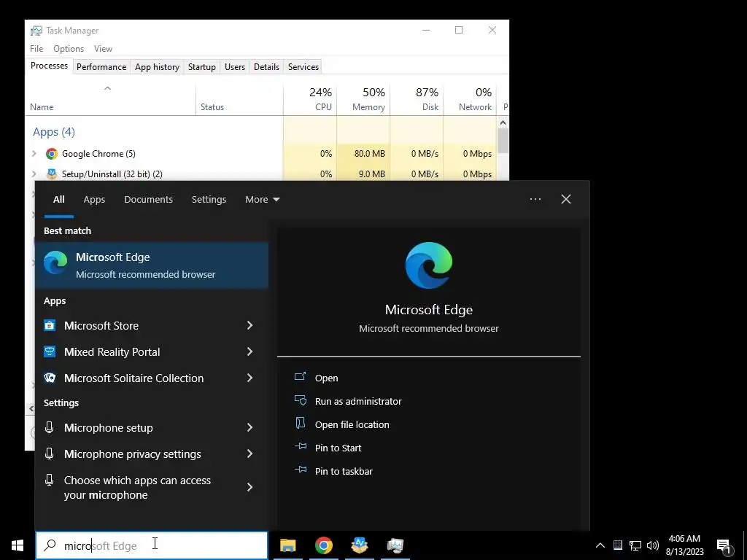The height and width of the screenshot is (560, 747).
Task: Click microphone icon beside Choose which apps
Action: pyautogui.click(x=49, y=480)
